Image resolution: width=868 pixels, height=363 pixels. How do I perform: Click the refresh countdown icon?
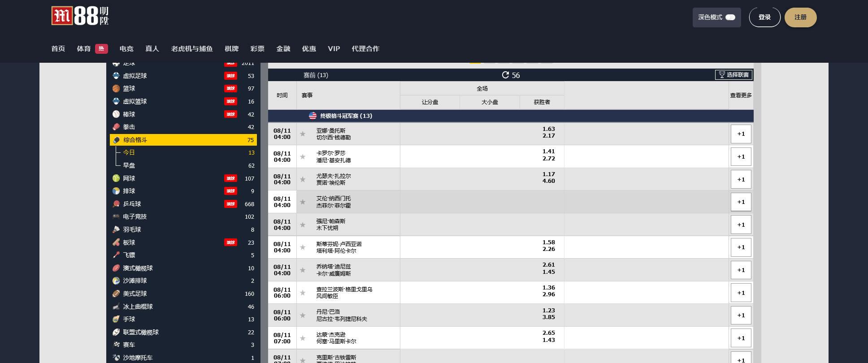505,75
